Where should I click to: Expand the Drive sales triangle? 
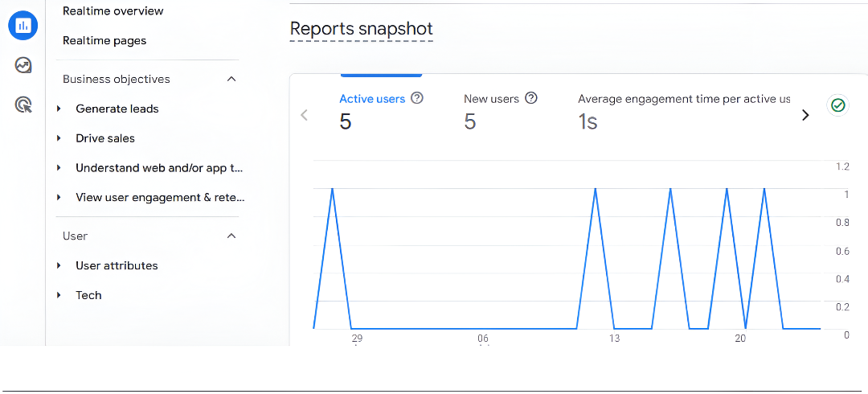tap(59, 138)
